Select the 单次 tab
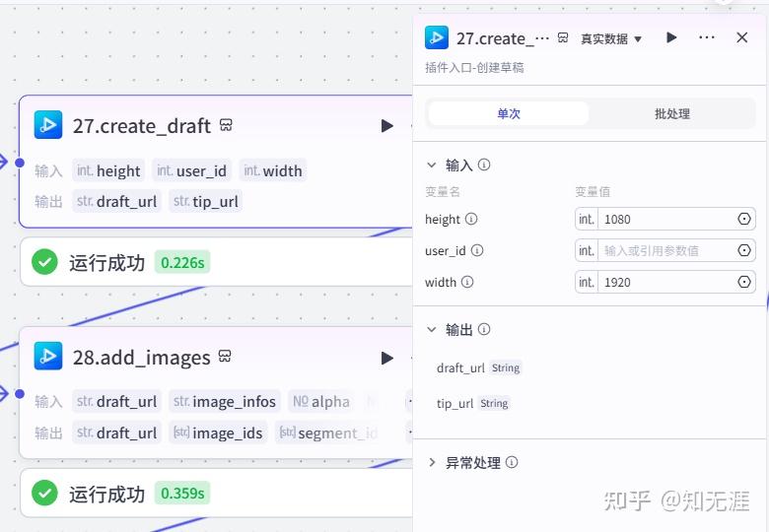The width and height of the screenshot is (769, 532). click(x=509, y=113)
